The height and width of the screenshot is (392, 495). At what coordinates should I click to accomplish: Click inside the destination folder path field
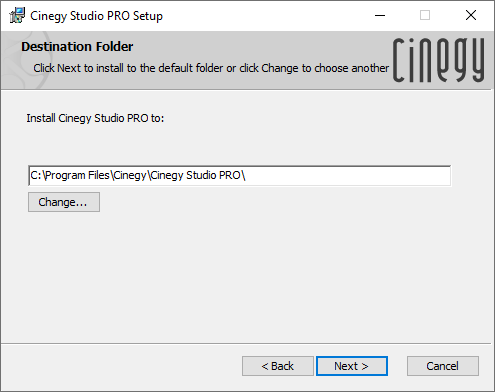(x=240, y=175)
